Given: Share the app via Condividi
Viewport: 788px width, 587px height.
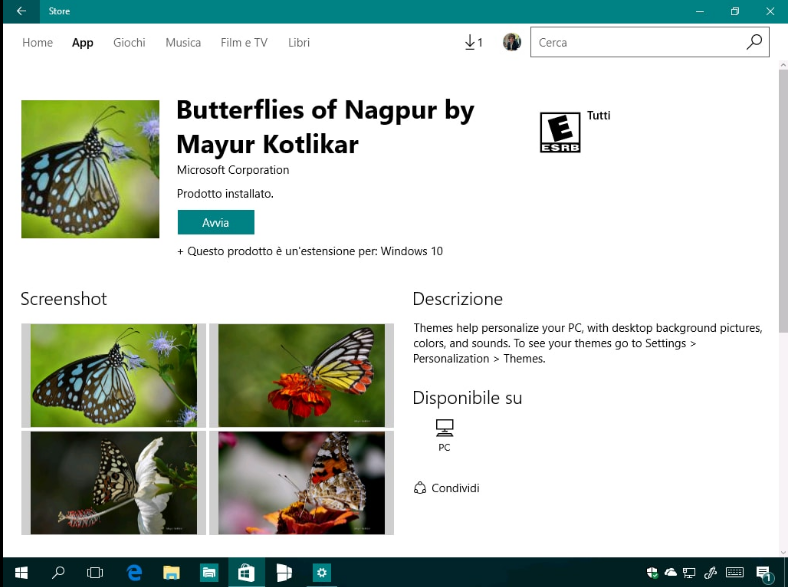Looking at the screenshot, I should [446, 488].
